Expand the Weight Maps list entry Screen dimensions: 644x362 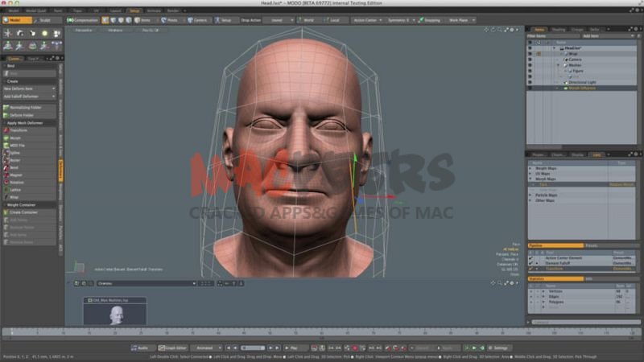(x=531, y=167)
